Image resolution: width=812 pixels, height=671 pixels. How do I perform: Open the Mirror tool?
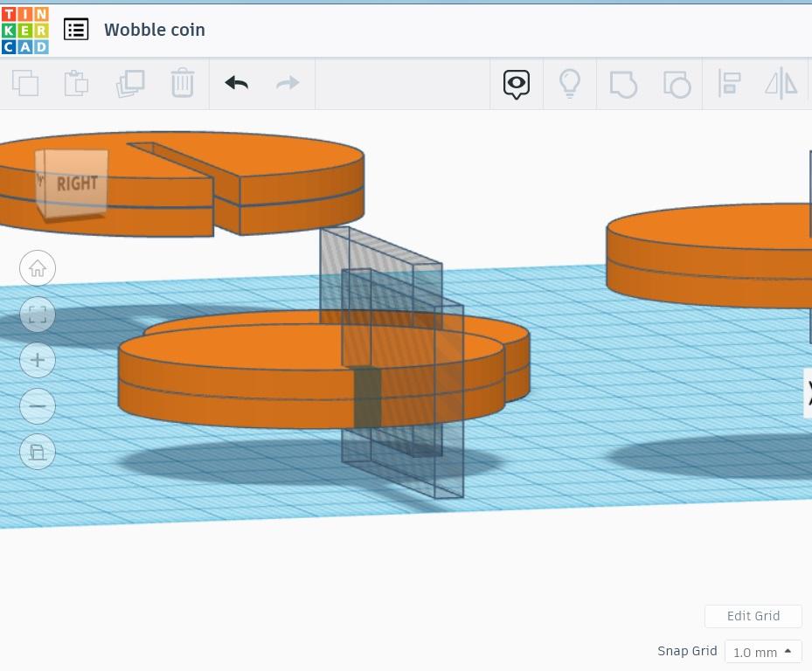(781, 83)
